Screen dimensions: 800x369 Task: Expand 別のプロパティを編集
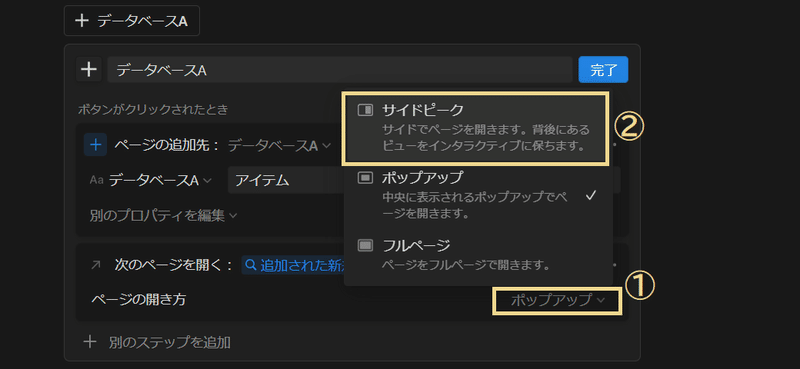tap(163, 215)
